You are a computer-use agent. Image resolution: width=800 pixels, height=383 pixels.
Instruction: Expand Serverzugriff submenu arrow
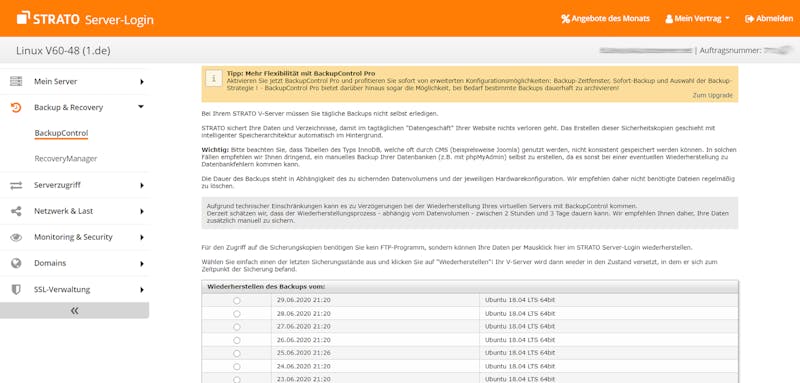142,186
